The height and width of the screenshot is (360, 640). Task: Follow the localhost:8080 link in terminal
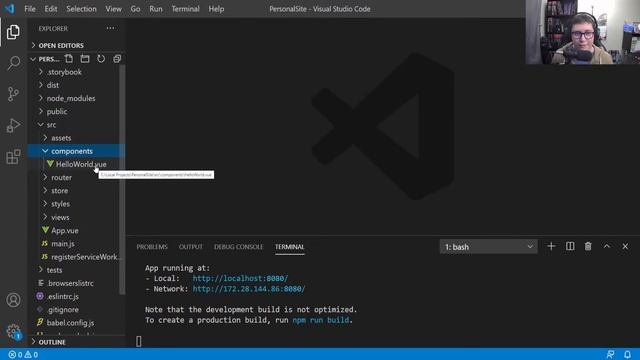(240, 278)
